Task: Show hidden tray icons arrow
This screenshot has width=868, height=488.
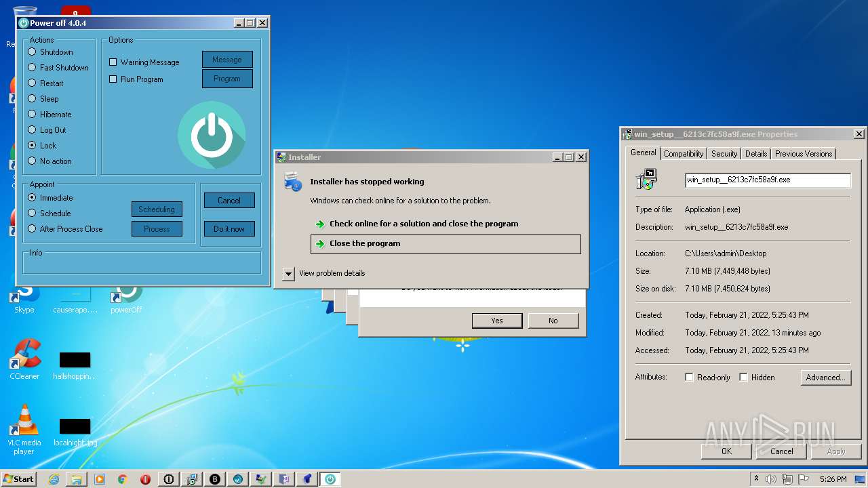Action: 756,479
